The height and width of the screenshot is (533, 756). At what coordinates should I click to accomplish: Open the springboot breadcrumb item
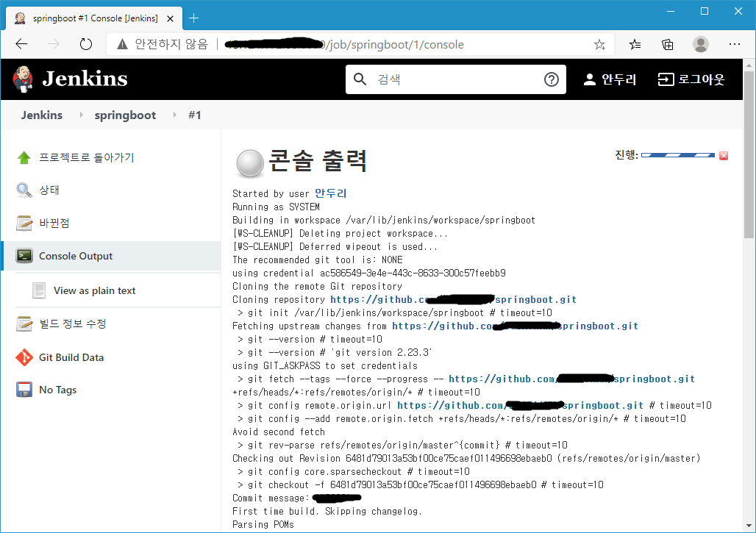pyautogui.click(x=125, y=115)
